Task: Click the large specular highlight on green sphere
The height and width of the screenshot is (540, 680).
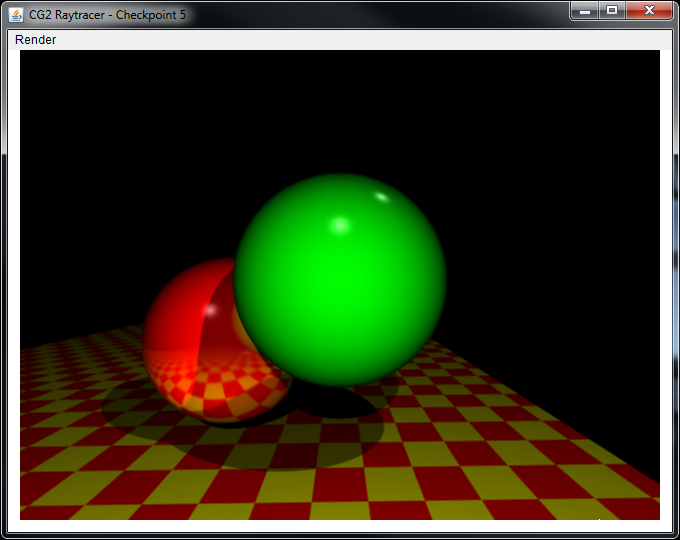Action: [340, 224]
